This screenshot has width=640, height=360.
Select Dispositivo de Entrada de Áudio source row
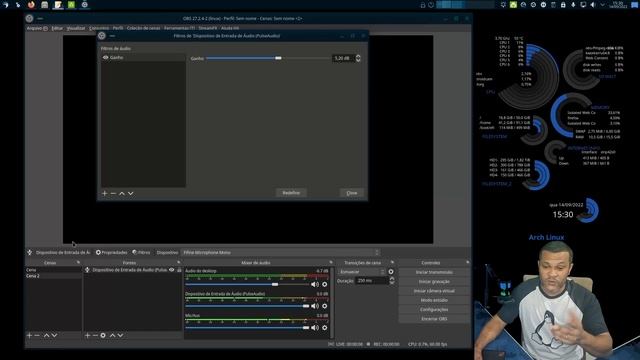[133, 270]
